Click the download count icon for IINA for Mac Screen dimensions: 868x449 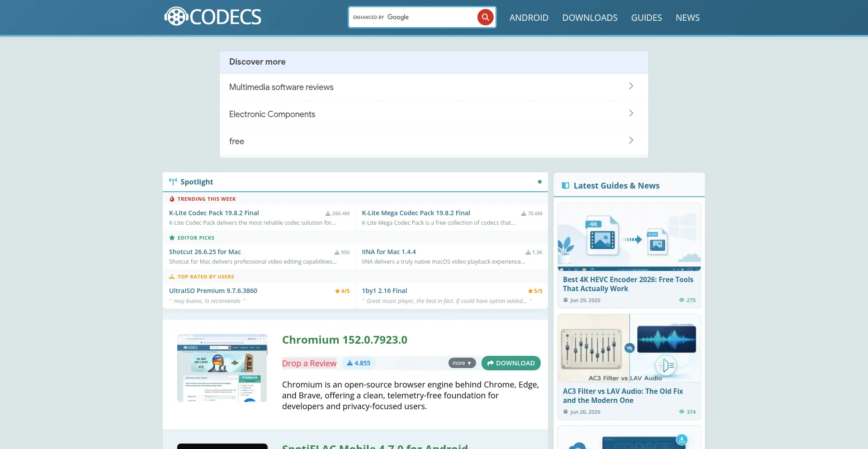528,252
